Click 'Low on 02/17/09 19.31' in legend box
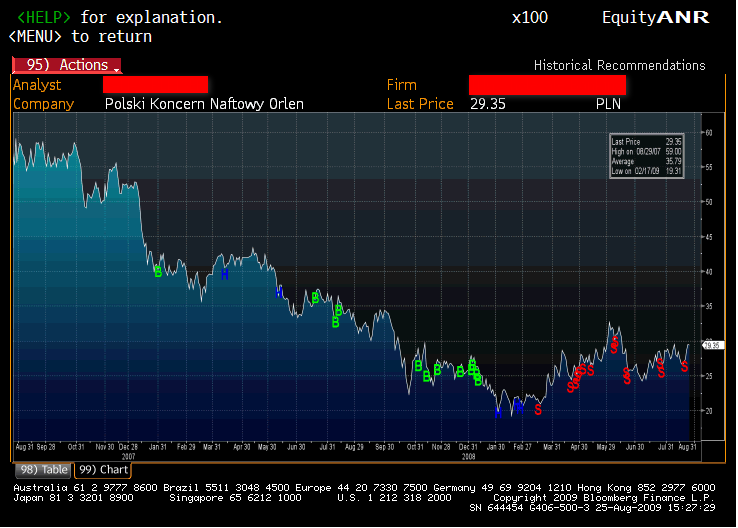Viewport: 738px width, 528px height. tap(646, 171)
